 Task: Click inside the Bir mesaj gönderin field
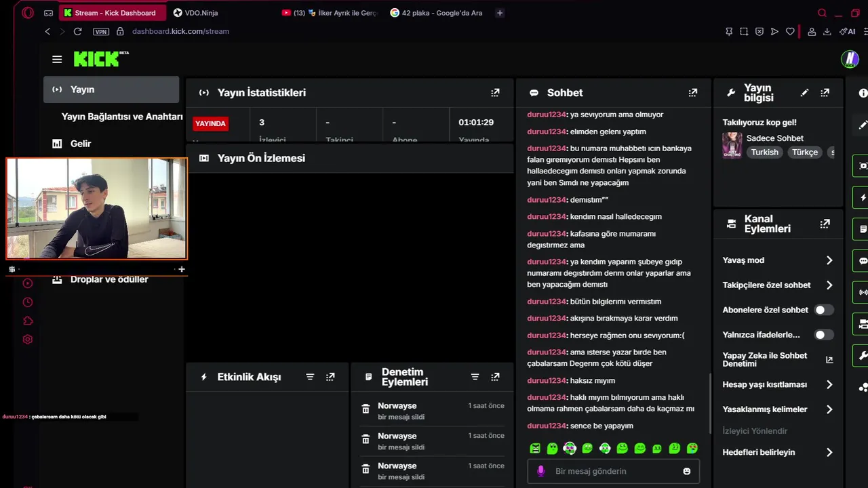(613, 471)
